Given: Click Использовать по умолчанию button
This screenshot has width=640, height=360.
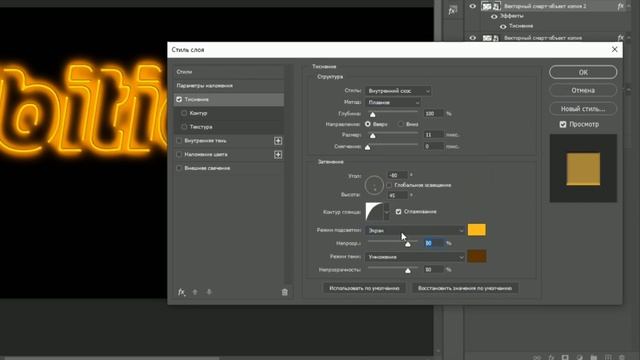Looking at the screenshot, I should (364, 288).
